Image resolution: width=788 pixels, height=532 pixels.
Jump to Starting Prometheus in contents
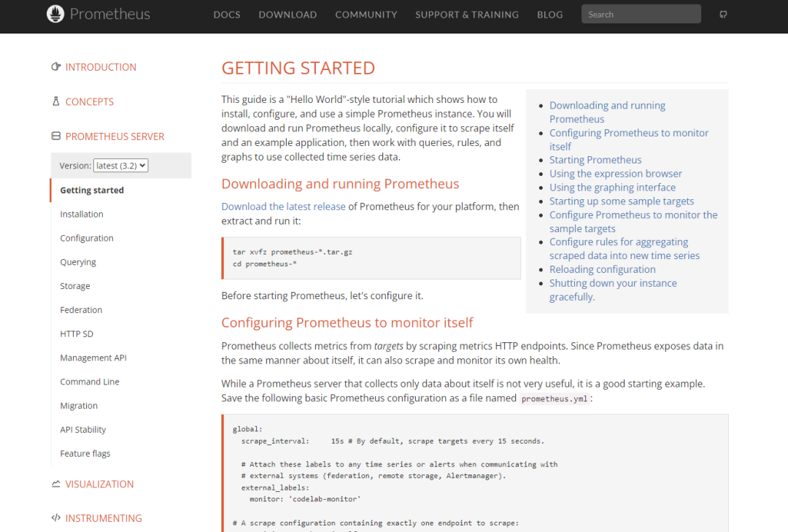pyautogui.click(x=595, y=160)
